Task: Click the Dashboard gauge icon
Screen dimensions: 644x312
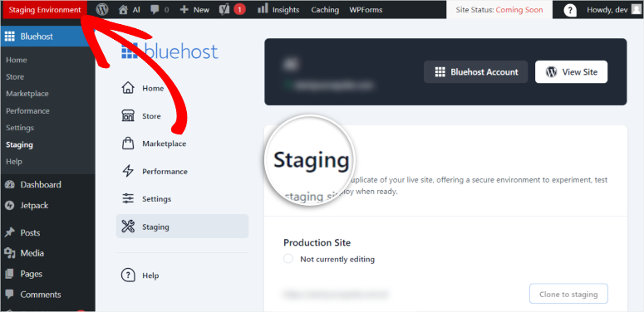Action: (10, 185)
